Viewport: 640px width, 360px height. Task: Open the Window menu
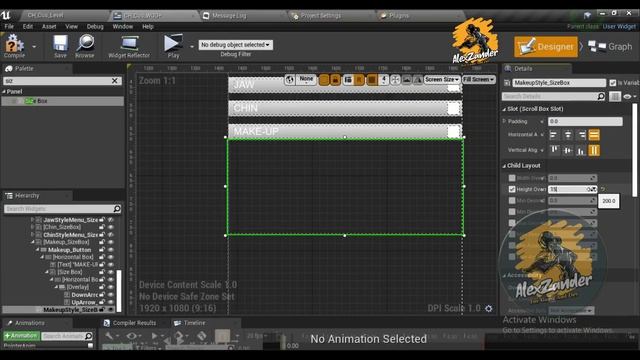tap(122, 27)
